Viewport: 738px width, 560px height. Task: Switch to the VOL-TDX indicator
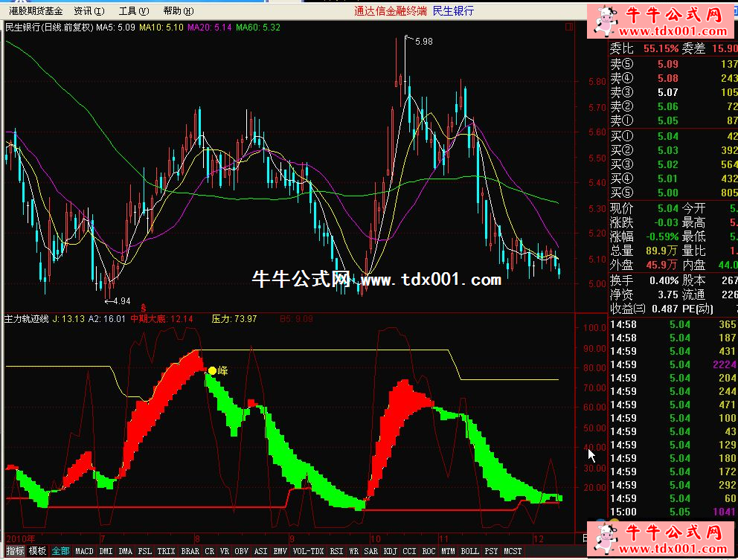[308, 550]
